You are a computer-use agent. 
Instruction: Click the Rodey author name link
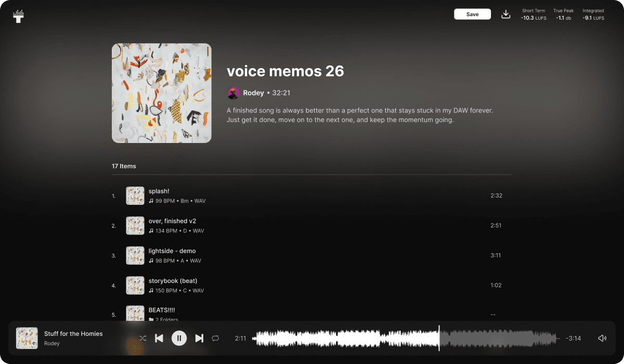pos(253,93)
